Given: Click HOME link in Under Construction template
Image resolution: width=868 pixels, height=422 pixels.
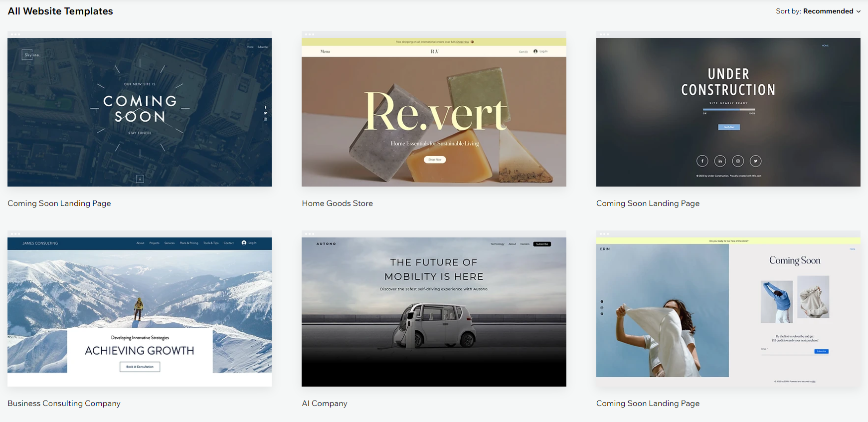Looking at the screenshot, I should coord(825,45).
